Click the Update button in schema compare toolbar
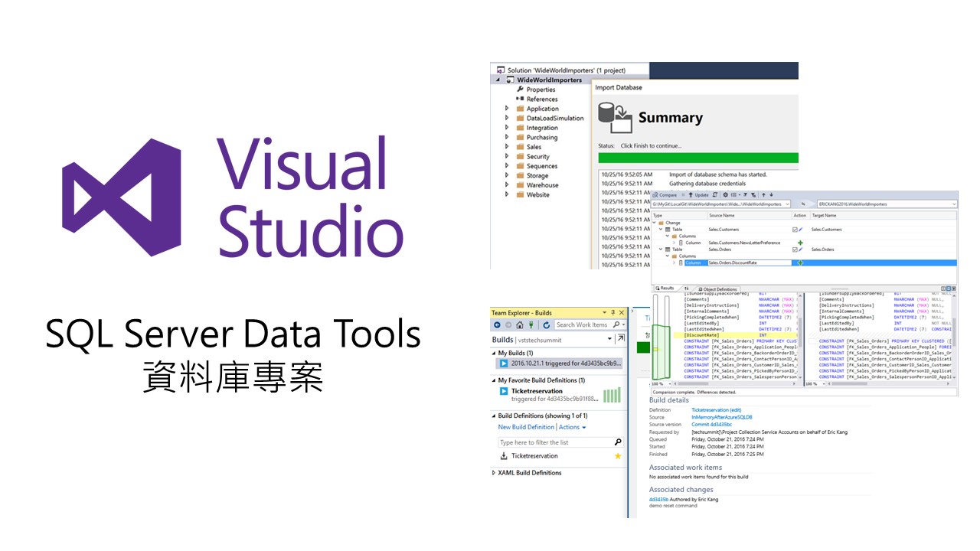Screen dimensions: 980x551 point(698,195)
